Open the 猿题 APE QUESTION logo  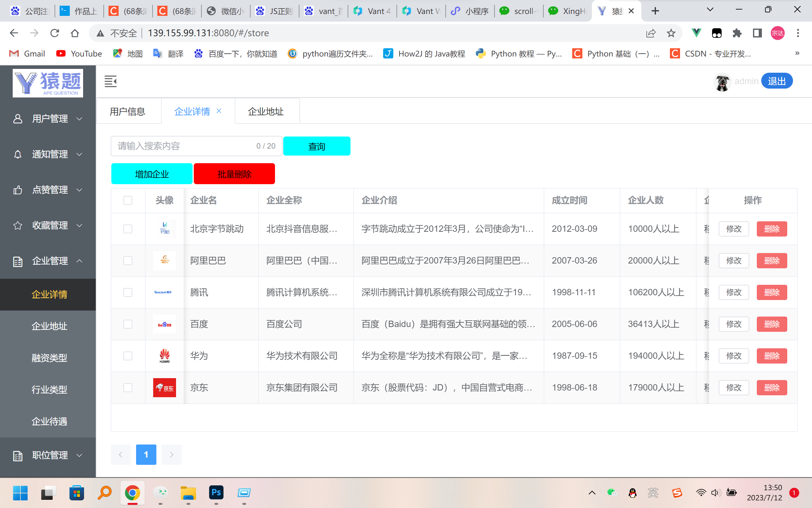point(48,83)
